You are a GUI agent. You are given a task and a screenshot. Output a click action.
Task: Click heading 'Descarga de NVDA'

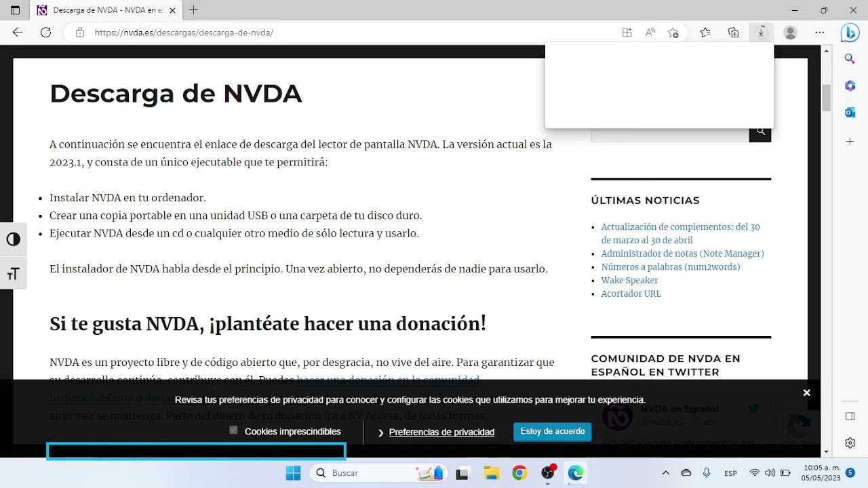pos(176,94)
